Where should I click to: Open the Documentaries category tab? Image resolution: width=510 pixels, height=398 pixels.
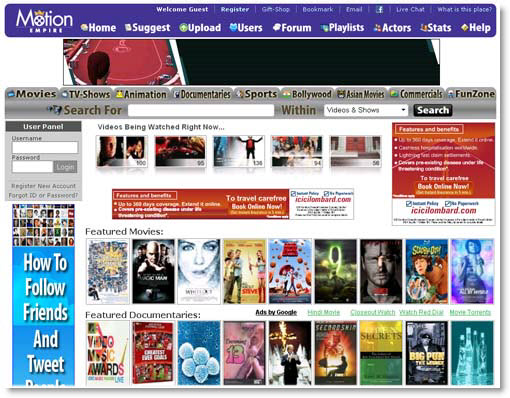[x=202, y=94]
